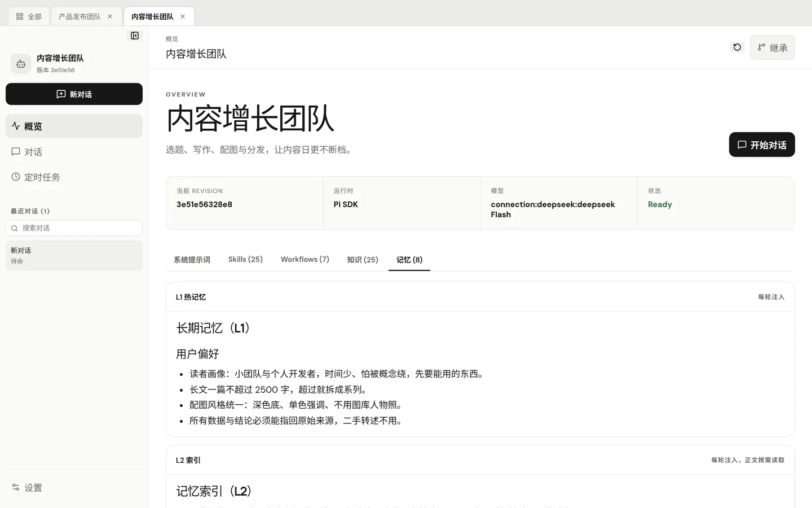Open the Workflows (7) tab
The image size is (812, 508).
(x=305, y=260)
